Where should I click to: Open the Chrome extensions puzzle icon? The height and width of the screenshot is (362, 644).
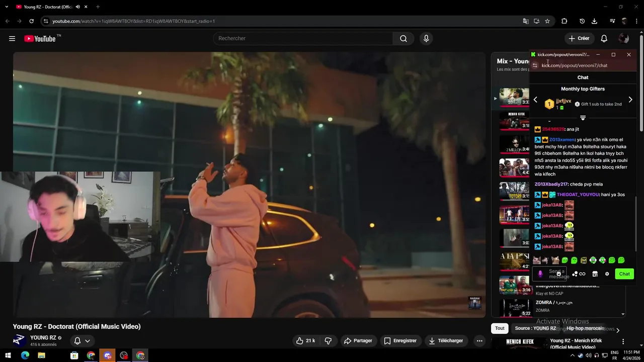tap(564, 21)
